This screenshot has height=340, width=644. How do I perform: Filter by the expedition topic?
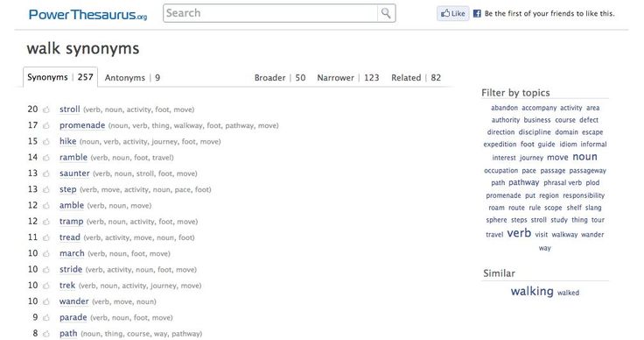pos(500,145)
